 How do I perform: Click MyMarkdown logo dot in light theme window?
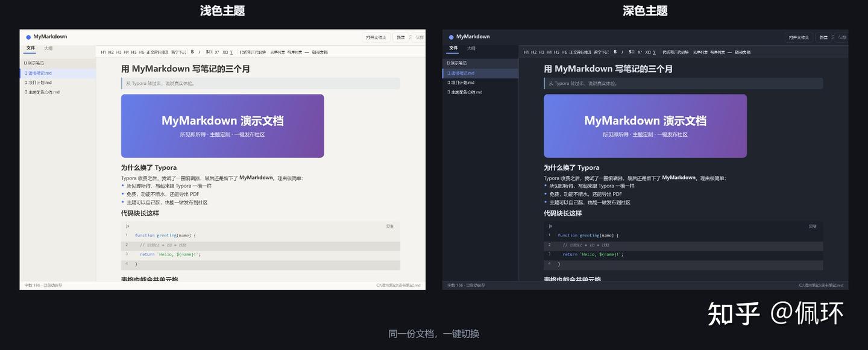[x=28, y=37]
